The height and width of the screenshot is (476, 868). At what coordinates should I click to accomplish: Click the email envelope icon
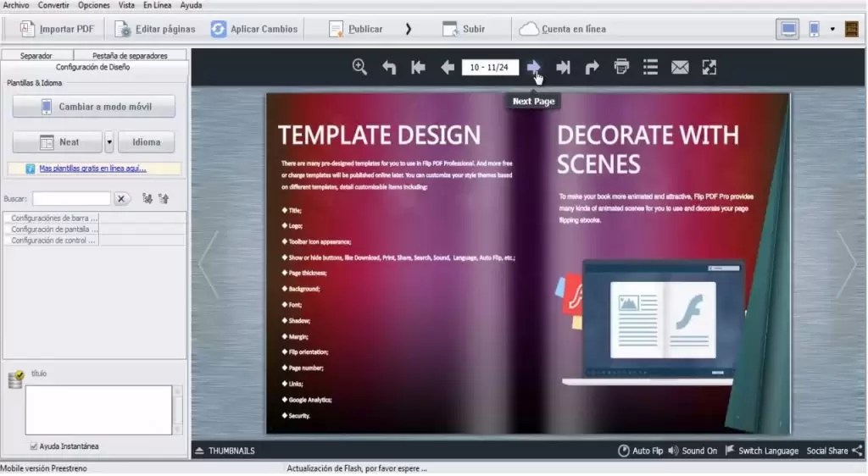(x=680, y=68)
